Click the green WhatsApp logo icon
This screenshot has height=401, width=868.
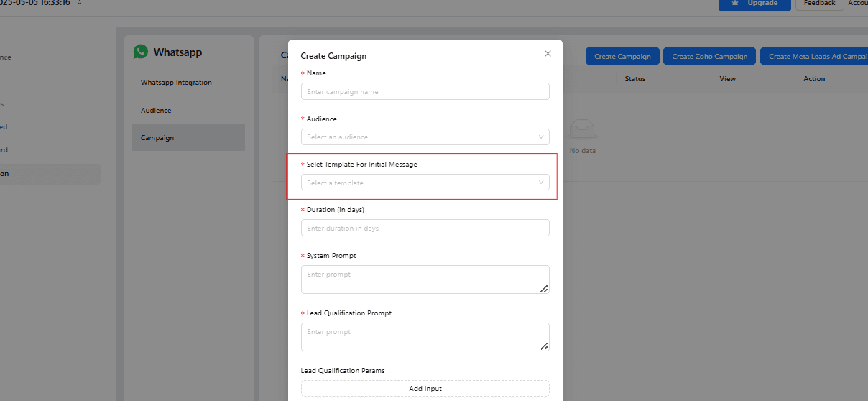(x=141, y=52)
